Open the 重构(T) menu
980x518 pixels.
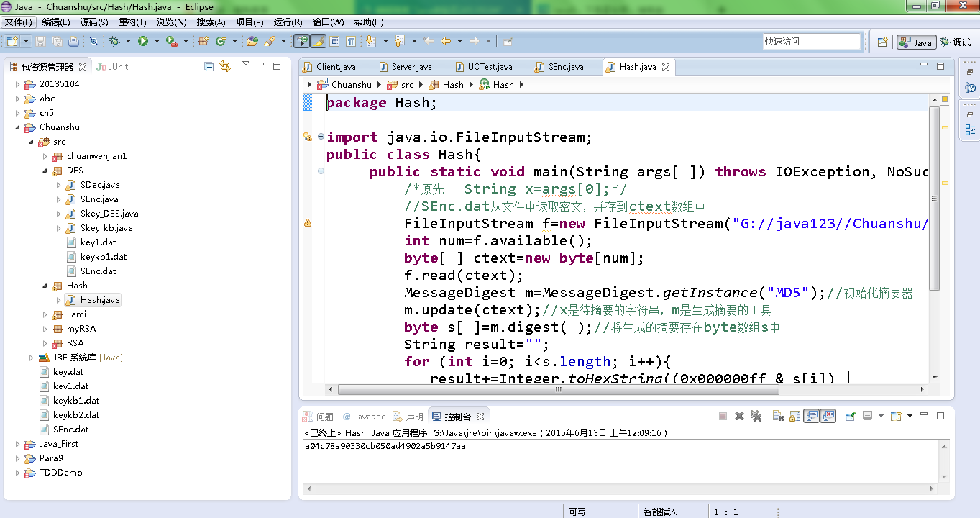point(132,22)
